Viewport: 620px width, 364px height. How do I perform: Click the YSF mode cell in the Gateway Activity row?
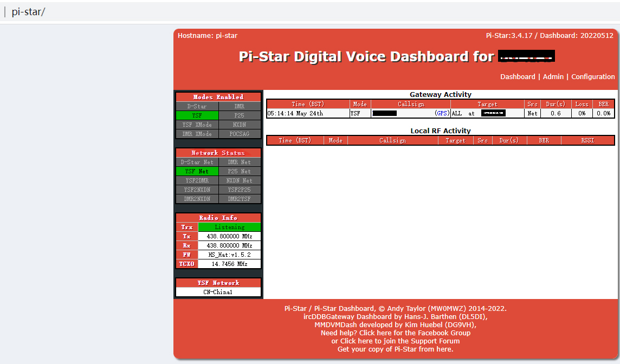360,113
